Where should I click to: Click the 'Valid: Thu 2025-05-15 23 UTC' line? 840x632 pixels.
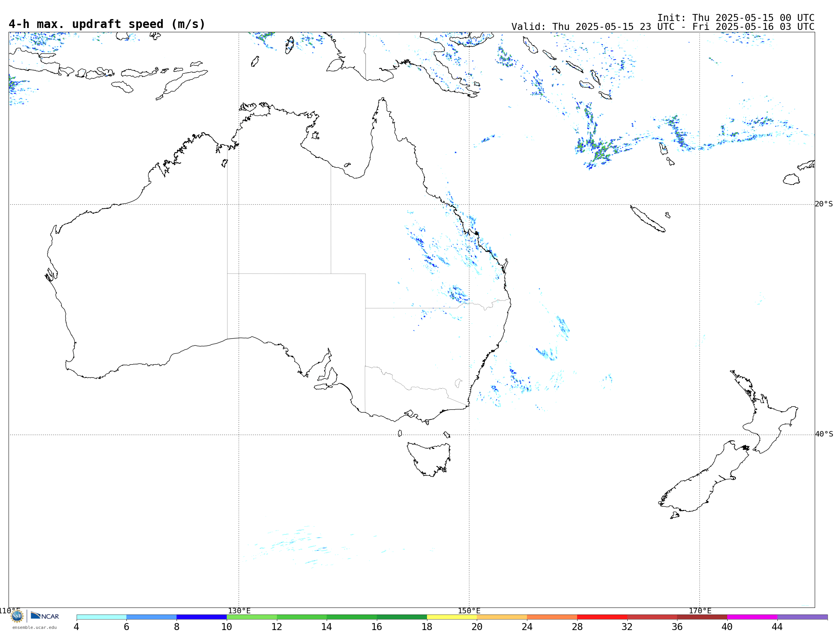663,27
